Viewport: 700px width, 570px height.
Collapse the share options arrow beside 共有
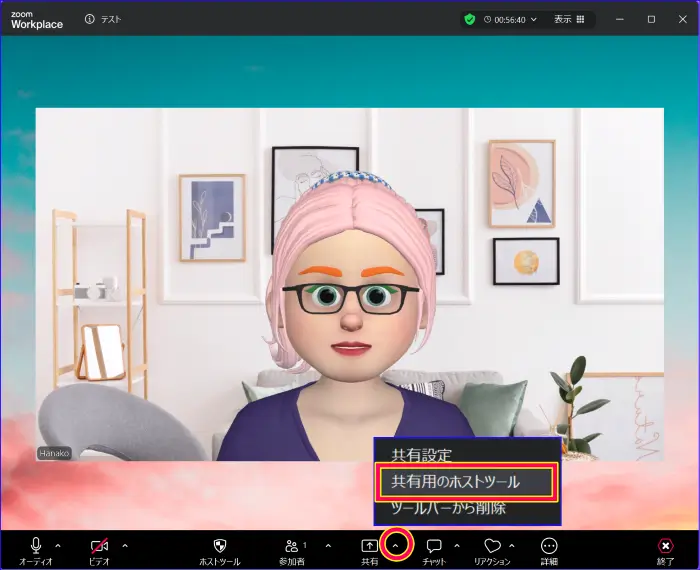(x=397, y=546)
